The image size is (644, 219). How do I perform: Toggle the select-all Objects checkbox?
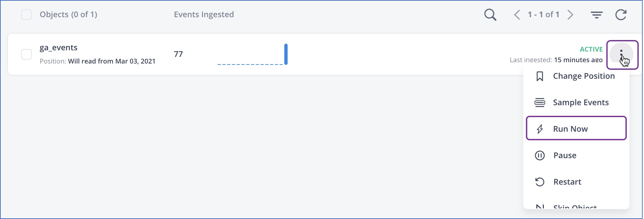pos(26,15)
